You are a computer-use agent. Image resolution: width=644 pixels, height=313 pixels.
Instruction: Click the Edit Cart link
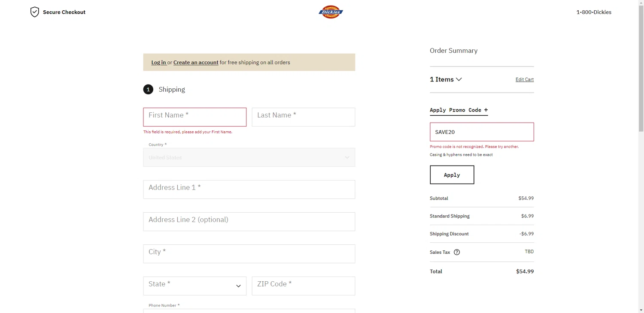tap(524, 80)
